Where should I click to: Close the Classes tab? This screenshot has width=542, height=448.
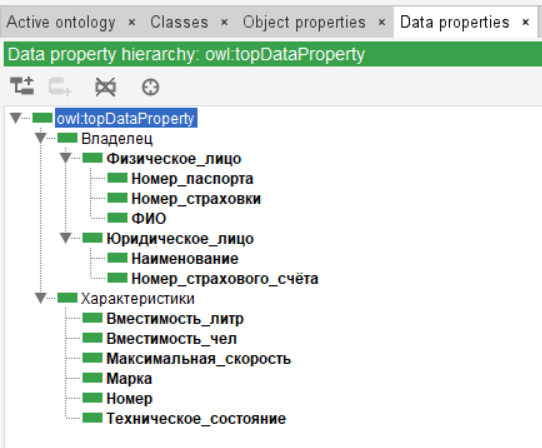[x=224, y=22]
